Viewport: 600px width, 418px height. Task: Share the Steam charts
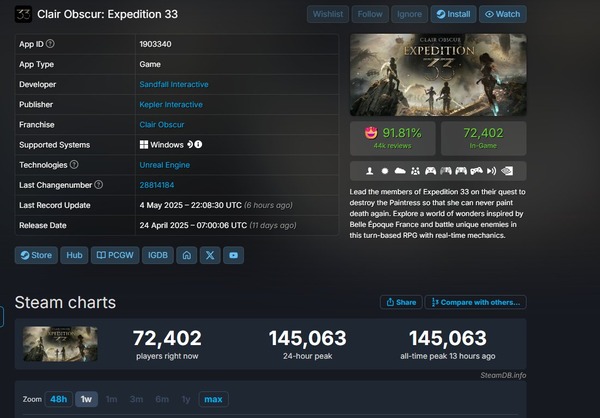pyautogui.click(x=401, y=302)
